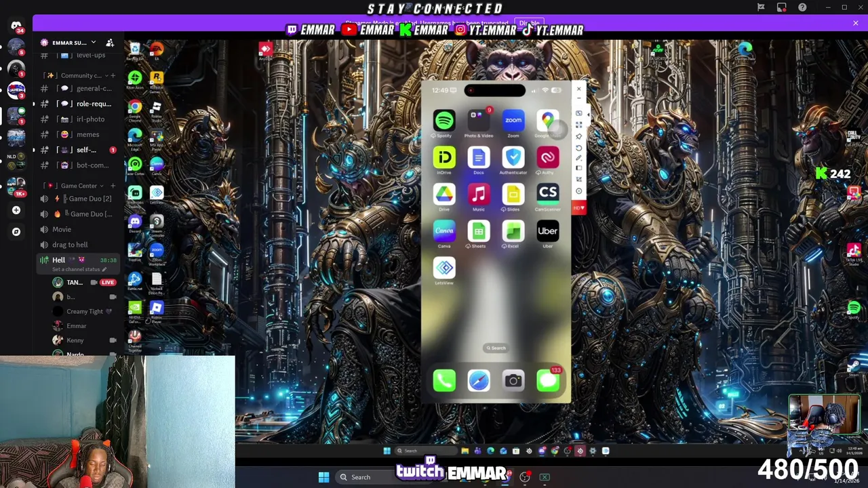Open CamScanner on the phone
Image resolution: width=868 pixels, height=488 pixels.
pos(547,194)
